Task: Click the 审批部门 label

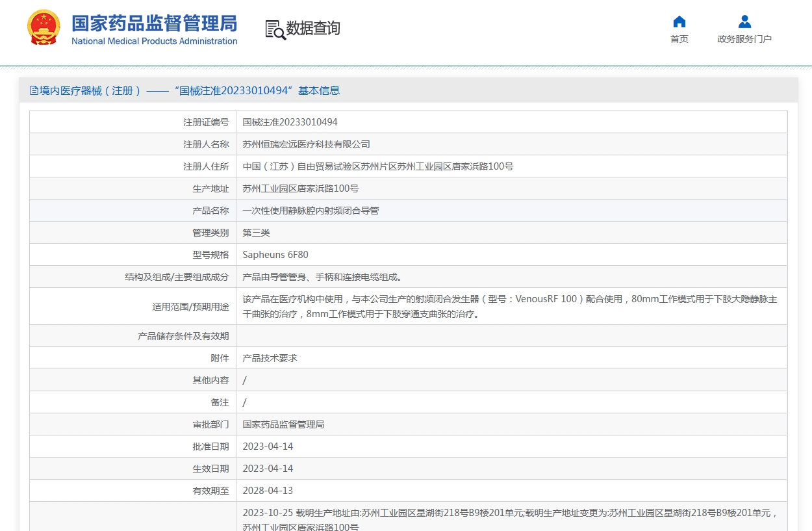Action: [210, 424]
